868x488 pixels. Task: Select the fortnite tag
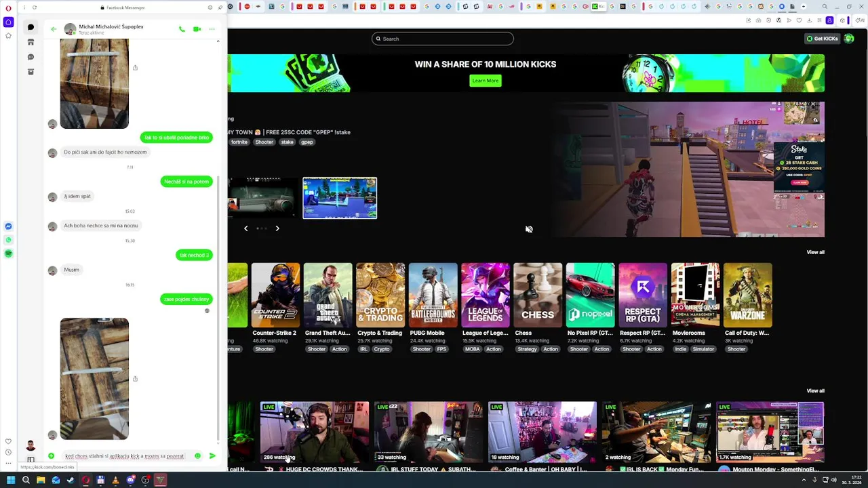(239, 142)
